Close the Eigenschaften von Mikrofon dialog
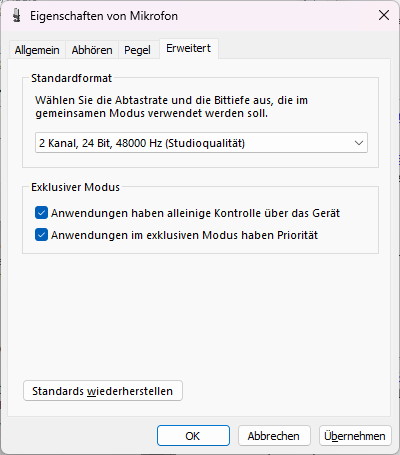The width and height of the screenshot is (400, 455). pyautogui.click(x=384, y=15)
